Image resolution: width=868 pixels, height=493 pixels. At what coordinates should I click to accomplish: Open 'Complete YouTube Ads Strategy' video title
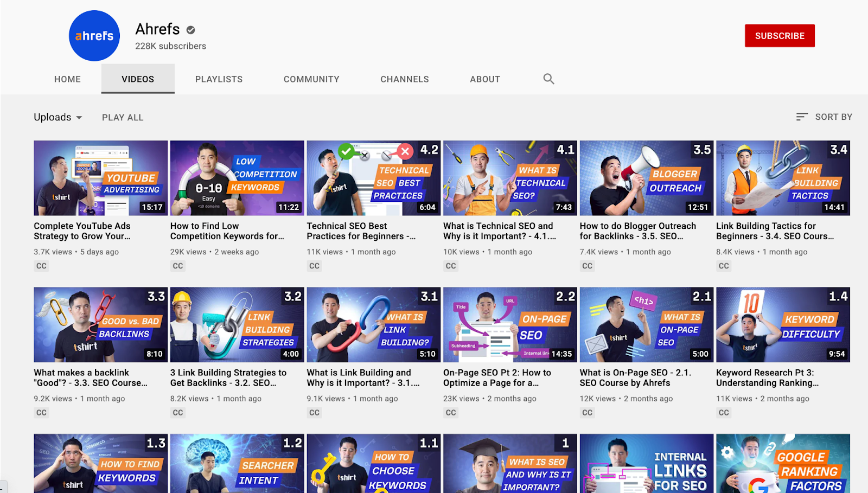pos(82,231)
